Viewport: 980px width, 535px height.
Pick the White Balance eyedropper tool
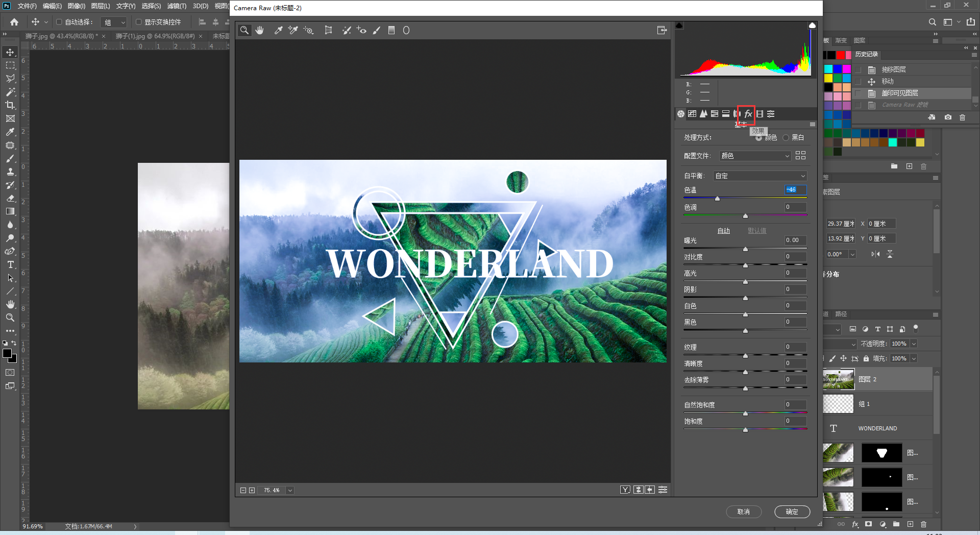[x=278, y=30]
